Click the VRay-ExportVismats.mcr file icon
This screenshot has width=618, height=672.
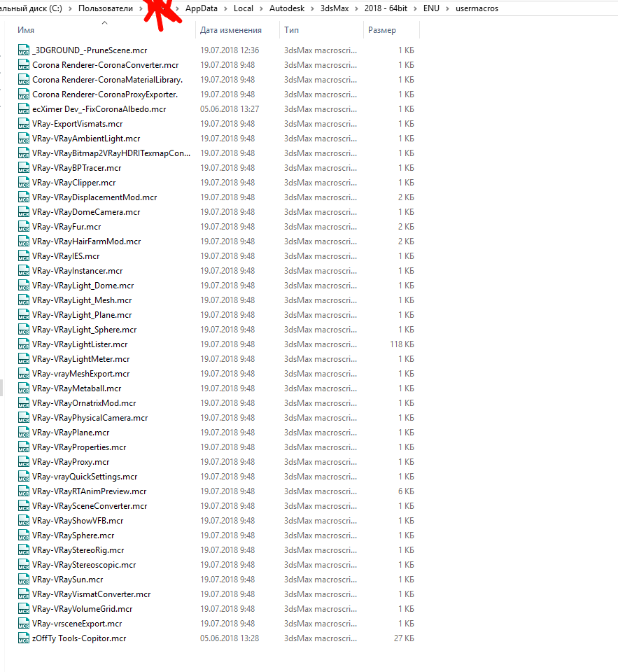click(x=24, y=124)
